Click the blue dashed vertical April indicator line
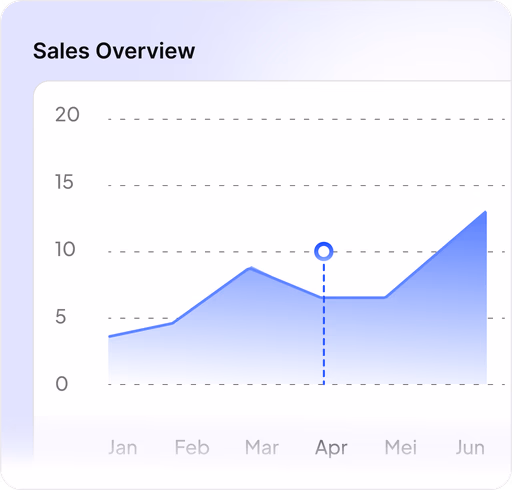This screenshot has width=512, height=490. (x=324, y=323)
